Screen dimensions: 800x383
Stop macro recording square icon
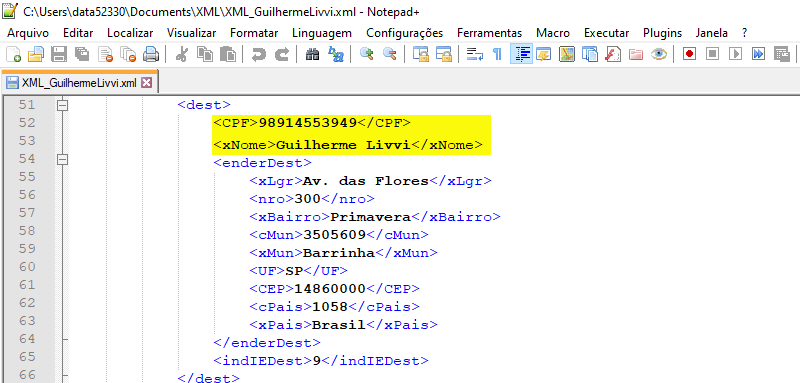(713, 54)
